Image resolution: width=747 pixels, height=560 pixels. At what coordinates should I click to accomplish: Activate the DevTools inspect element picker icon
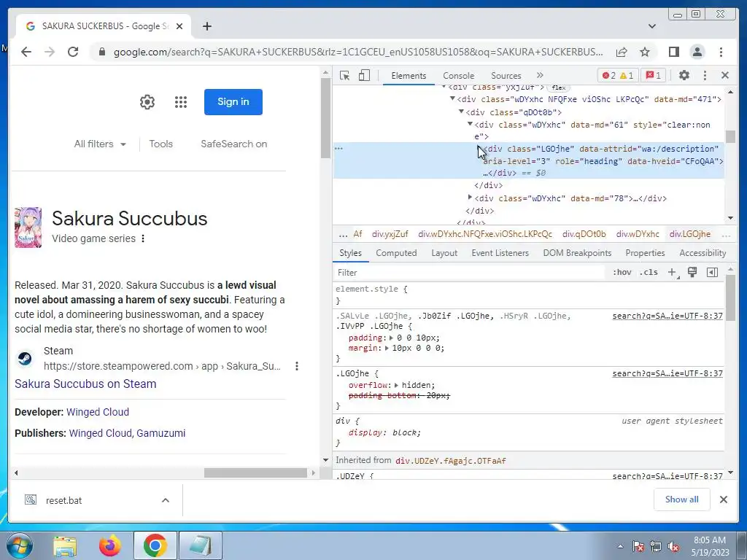tap(344, 76)
